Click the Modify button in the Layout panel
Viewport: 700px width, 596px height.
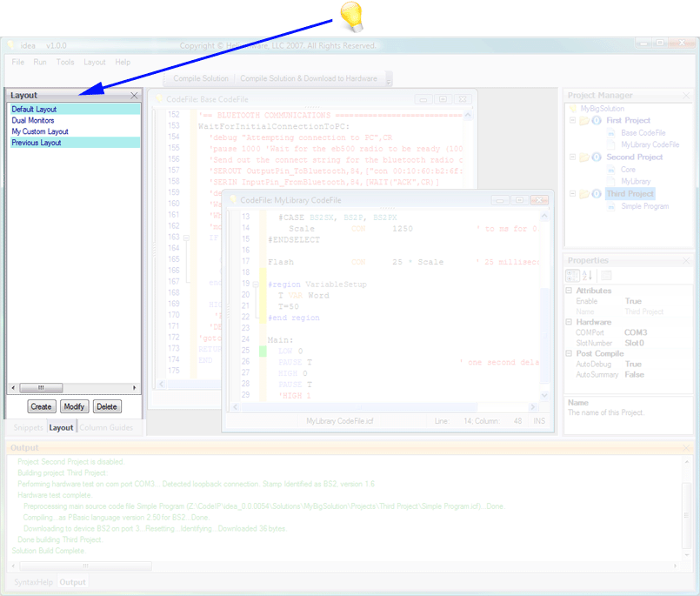click(x=74, y=406)
